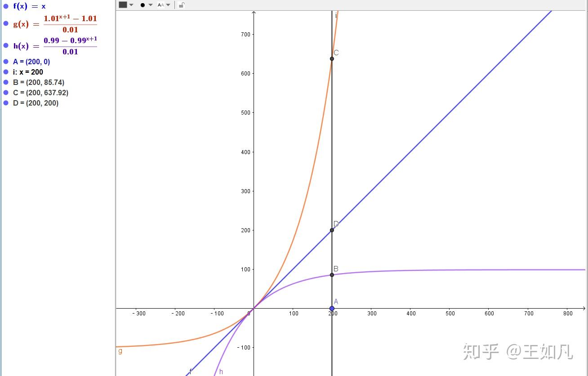Click the x-axis tick label -100
This screenshot has width=588, height=376.
[217, 314]
